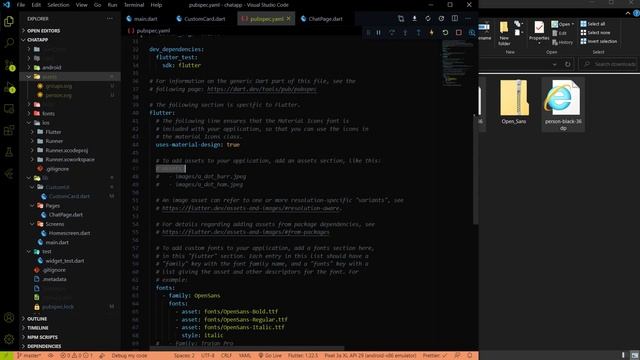This screenshot has height=360, width=640.
Task: Open the Selection menu
Action: pos(58,5)
